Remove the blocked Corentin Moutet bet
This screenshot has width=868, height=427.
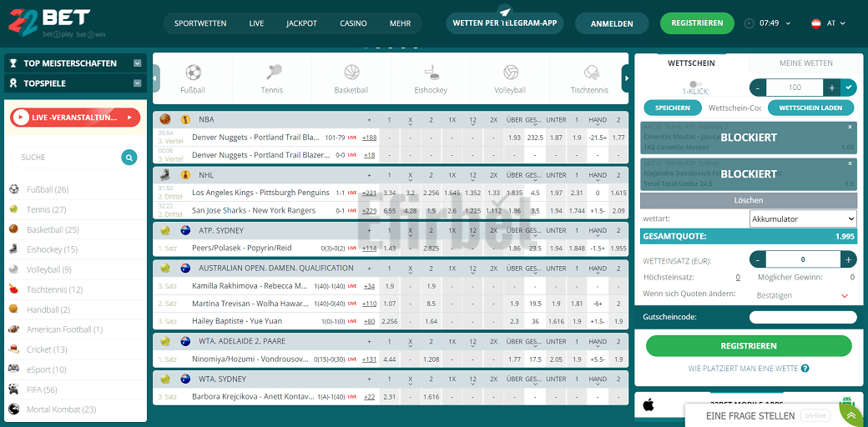[x=850, y=127]
